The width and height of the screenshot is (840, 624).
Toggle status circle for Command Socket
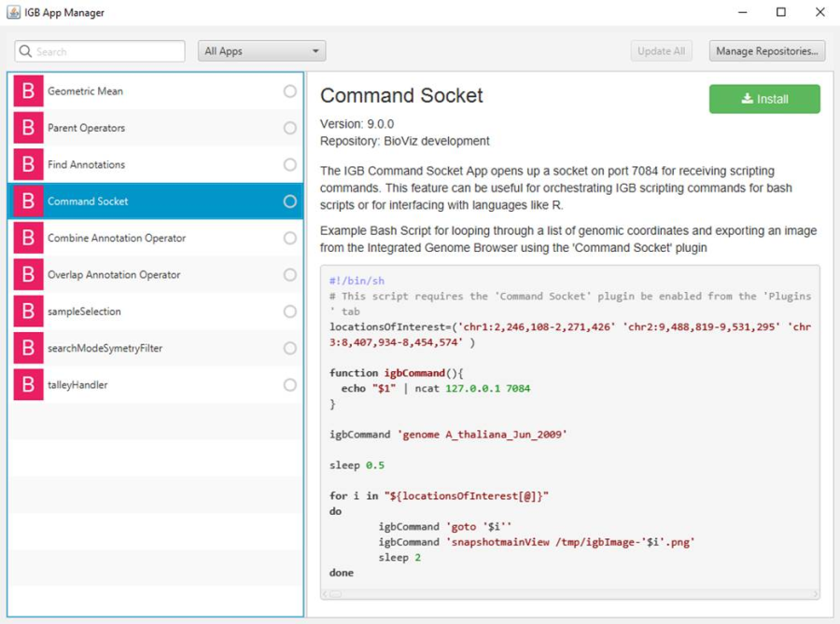[290, 201]
